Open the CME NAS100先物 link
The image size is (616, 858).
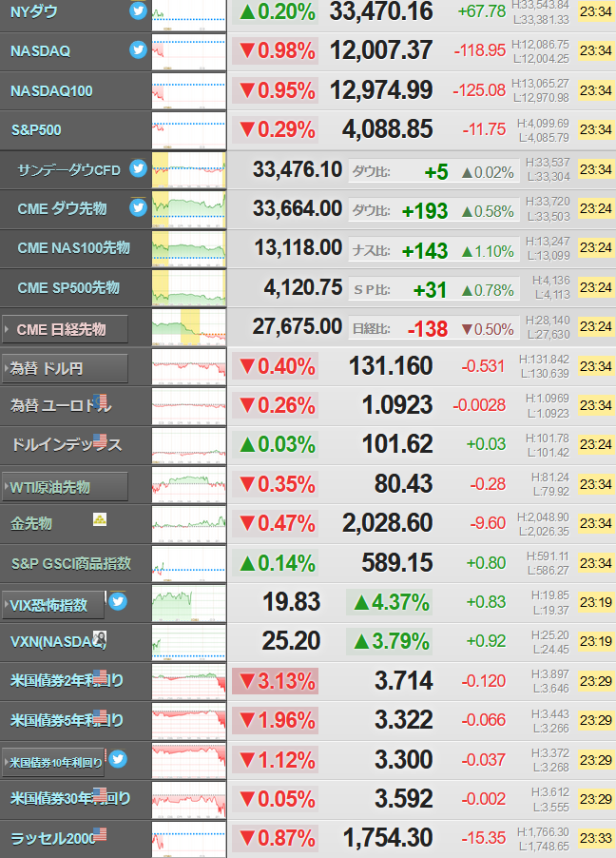point(74,248)
